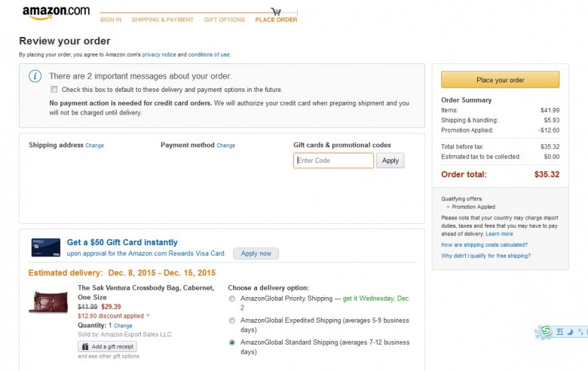This screenshot has height=371, width=588.
Task: Click the Amazon.com logo
Action: 56,12
